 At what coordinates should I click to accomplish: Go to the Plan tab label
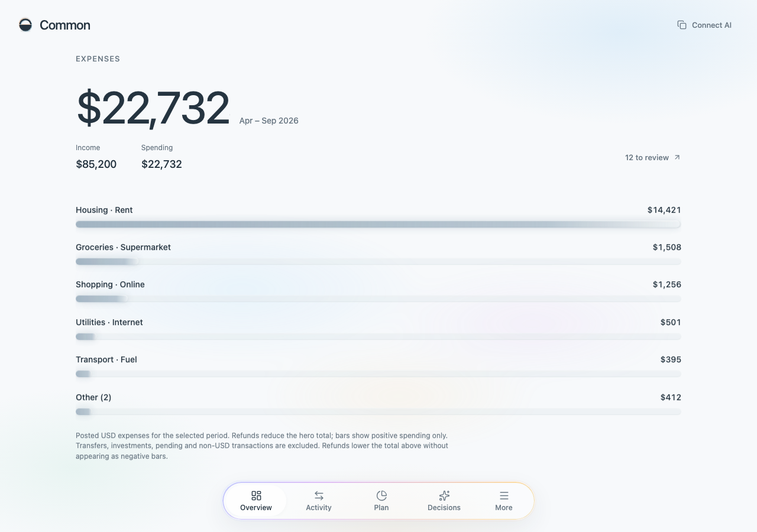pos(381,508)
